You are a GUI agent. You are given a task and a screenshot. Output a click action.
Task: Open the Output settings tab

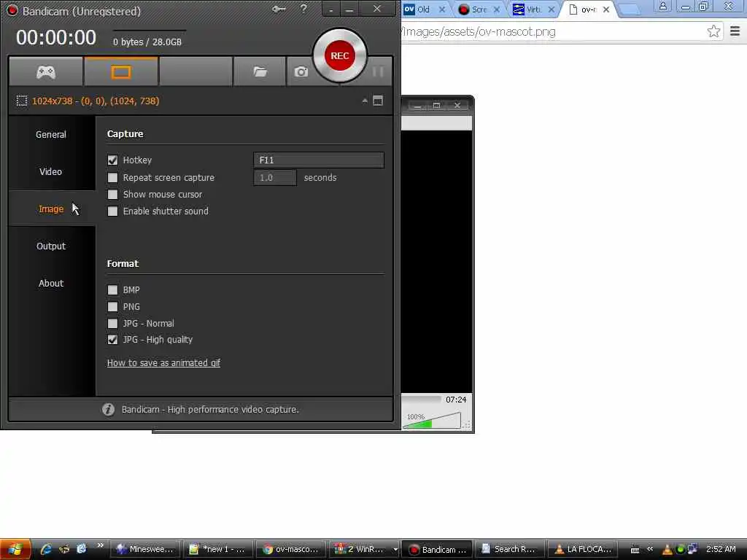[51, 246]
